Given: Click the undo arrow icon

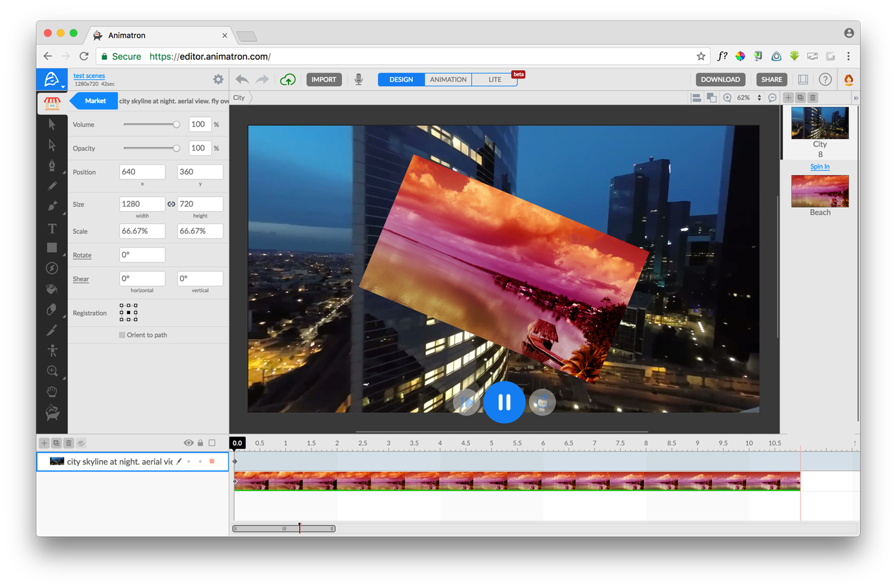Looking at the screenshot, I should (x=242, y=79).
